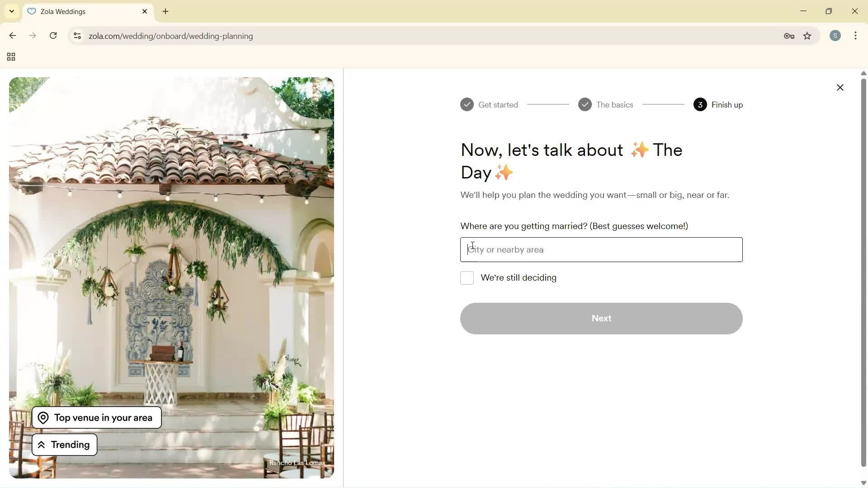The image size is (868, 488).
Task: Click the scrollbar down arrow
Action: (863, 483)
